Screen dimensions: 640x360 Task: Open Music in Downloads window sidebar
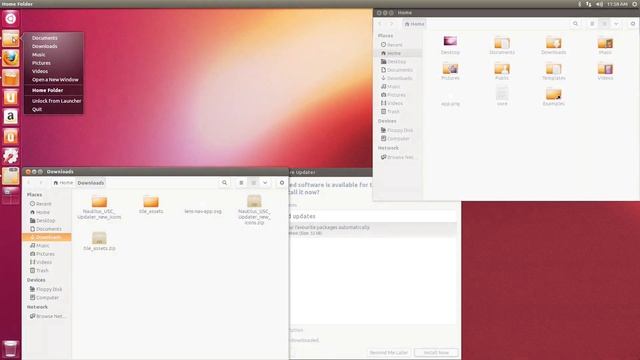[x=40, y=246]
